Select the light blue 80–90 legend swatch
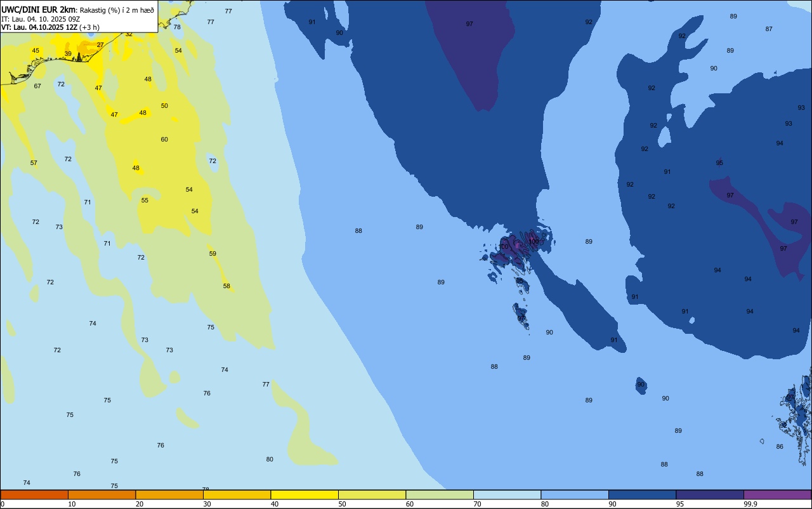812x509 pixels. (x=575, y=494)
